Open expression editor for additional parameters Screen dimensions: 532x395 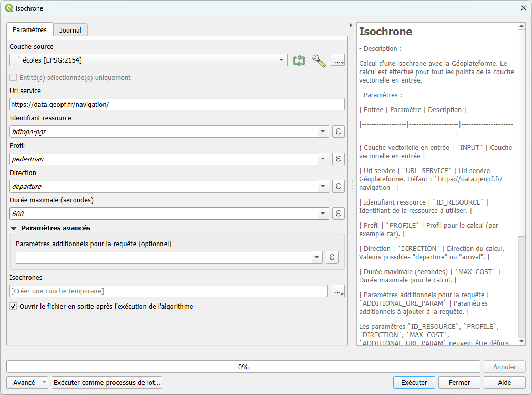pos(332,257)
